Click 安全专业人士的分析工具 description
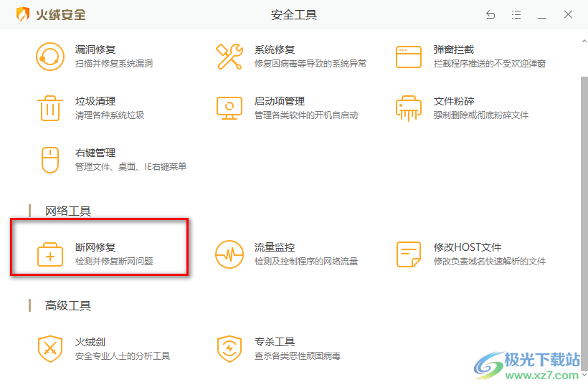The image size is (588, 387). [122, 356]
